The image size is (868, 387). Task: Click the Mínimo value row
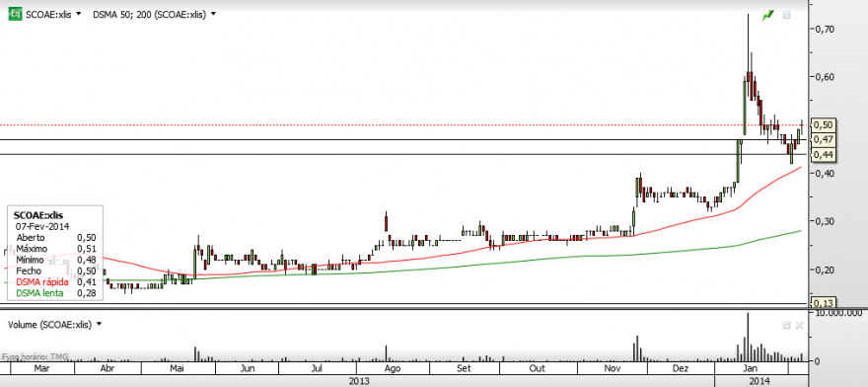point(55,260)
